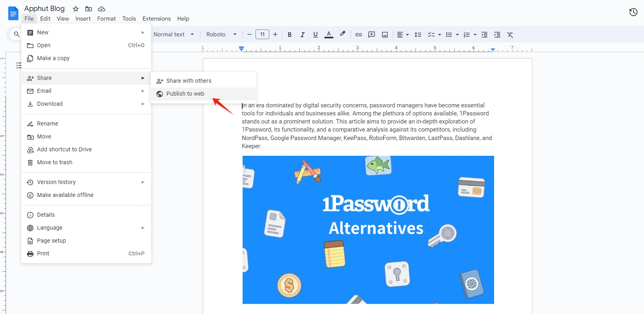Decrease the font size with minus

coord(249,34)
